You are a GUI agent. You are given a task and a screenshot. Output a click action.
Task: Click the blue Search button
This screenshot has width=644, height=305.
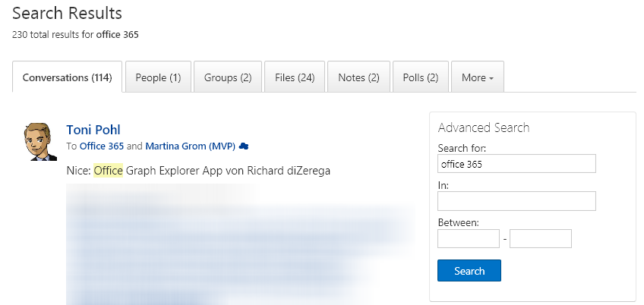pos(469,271)
